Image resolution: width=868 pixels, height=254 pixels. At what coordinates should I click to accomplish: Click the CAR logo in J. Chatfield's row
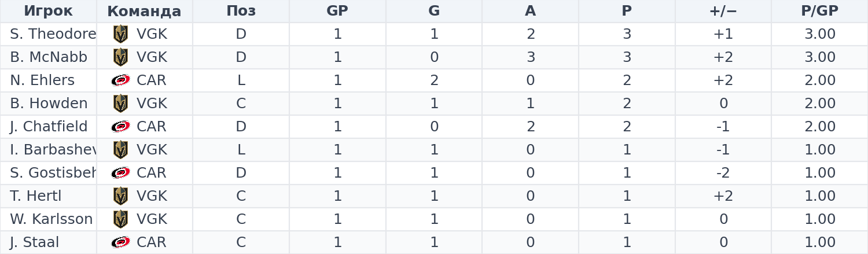pos(120,127)
